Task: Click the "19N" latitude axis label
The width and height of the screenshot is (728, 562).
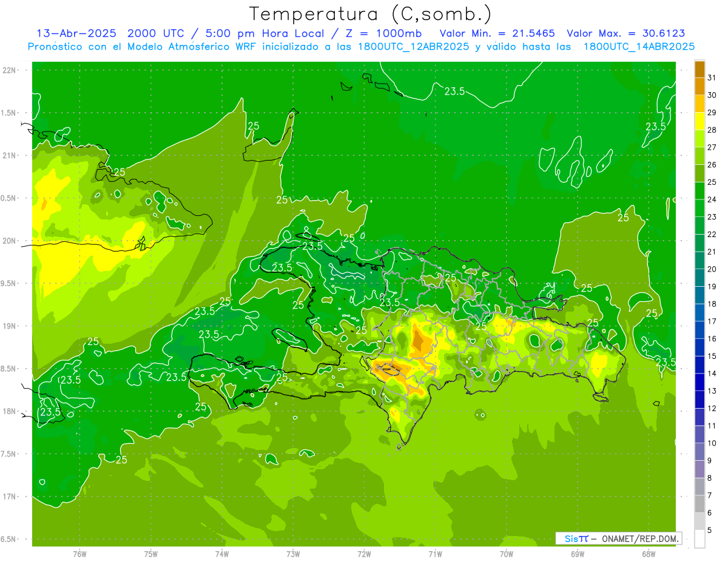Action: (10, 326)
